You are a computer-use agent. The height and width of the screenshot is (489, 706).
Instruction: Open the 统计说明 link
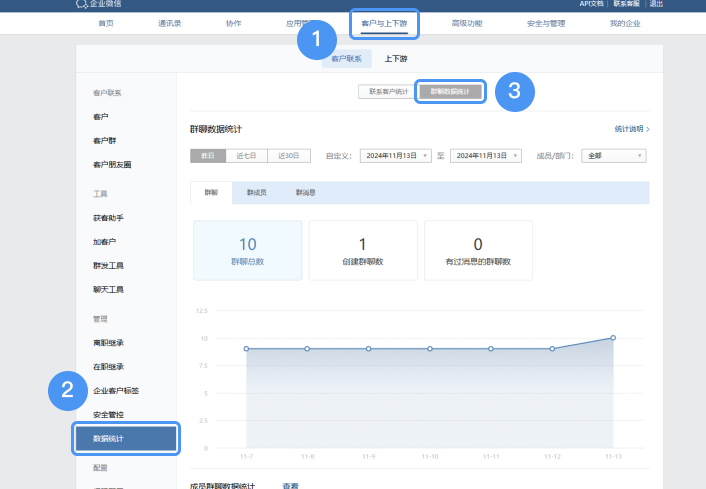tap(631, 129)
